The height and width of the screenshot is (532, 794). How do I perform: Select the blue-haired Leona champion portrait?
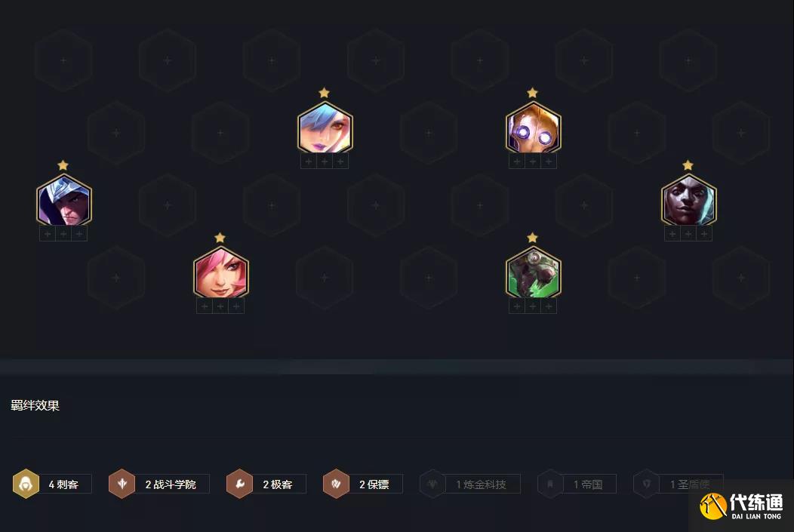pyautogui.click(x=325, y=128)
